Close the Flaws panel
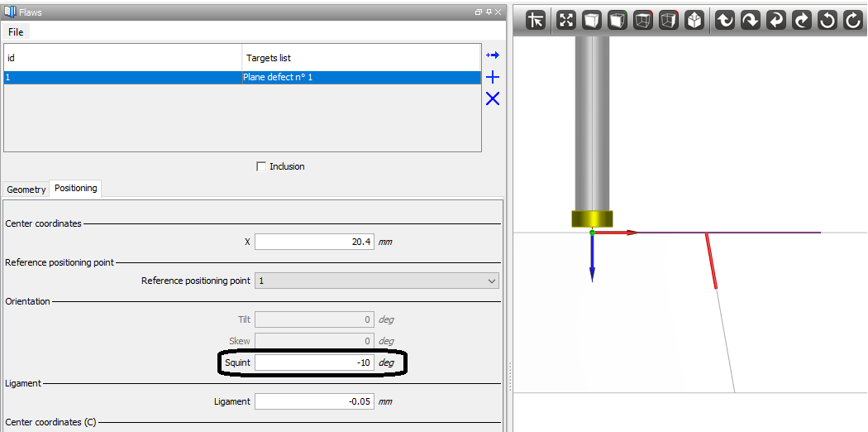The image size is (868, 432). [x=498, y=12]
